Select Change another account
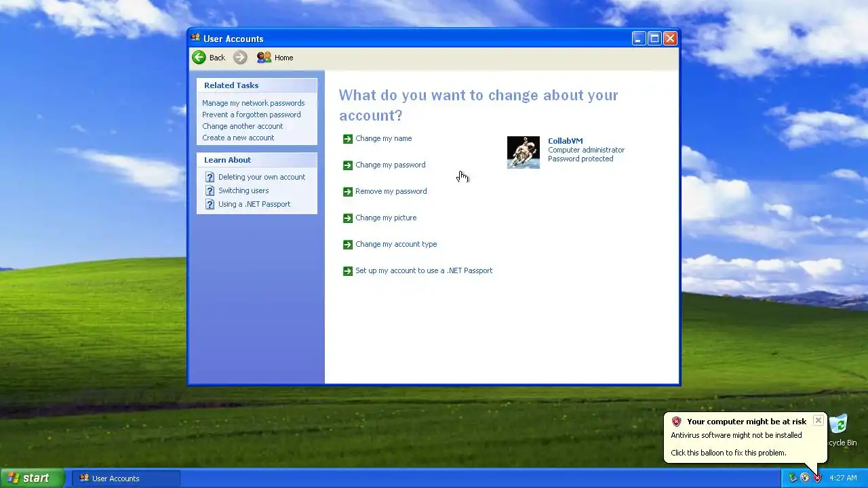 (243, 126)
